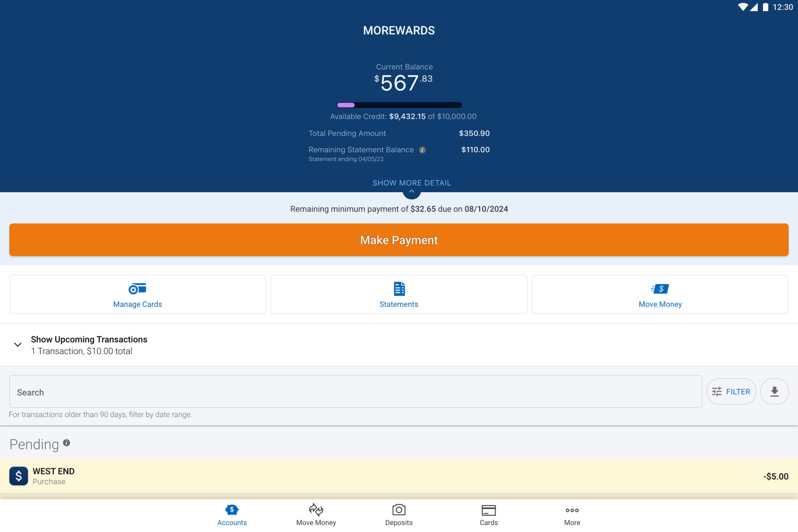The height and width of the screenshot is (532, 798).
Task: Open the Statements section
Action: [x=399, y=294]
